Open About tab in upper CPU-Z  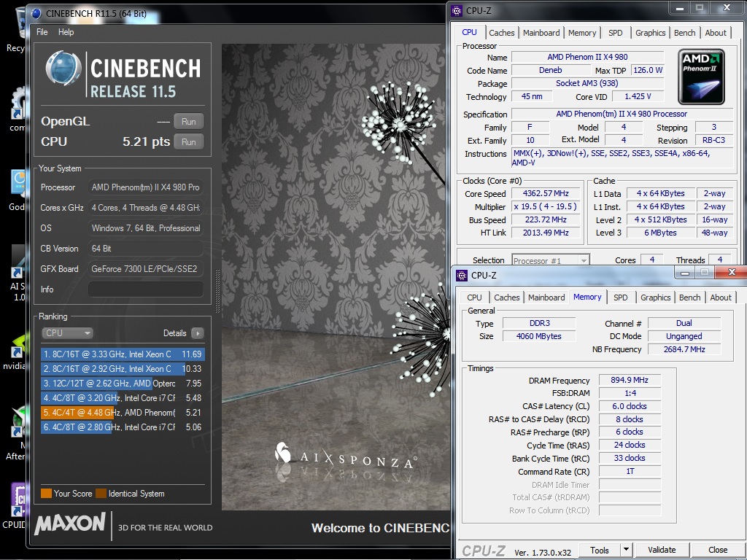click(x=716, y=33)
